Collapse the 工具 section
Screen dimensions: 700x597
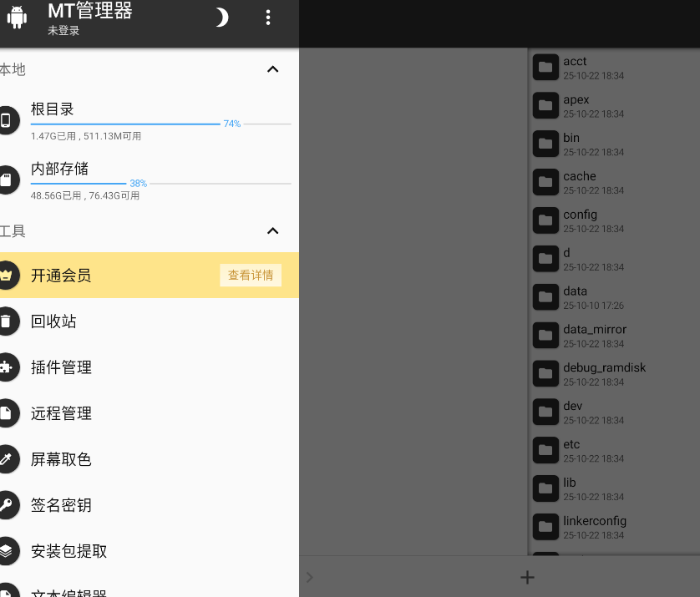click(x=272, y=230)
